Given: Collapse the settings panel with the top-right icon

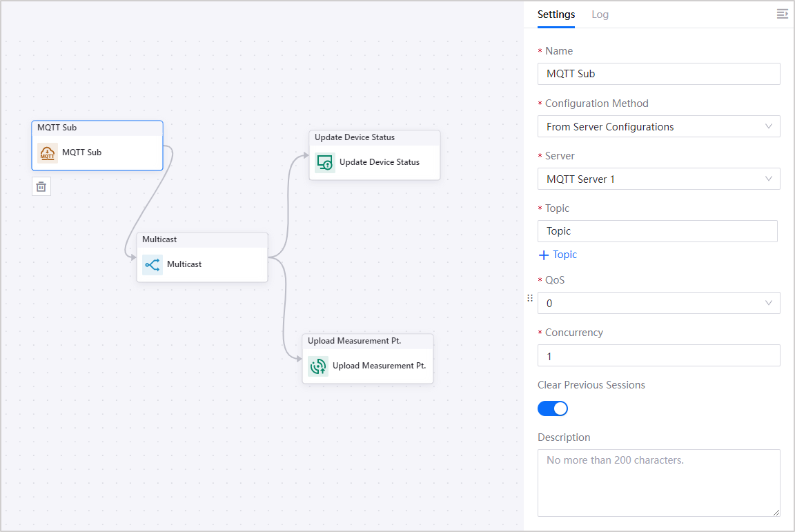Looking at the screenshot, I should 782,14.
